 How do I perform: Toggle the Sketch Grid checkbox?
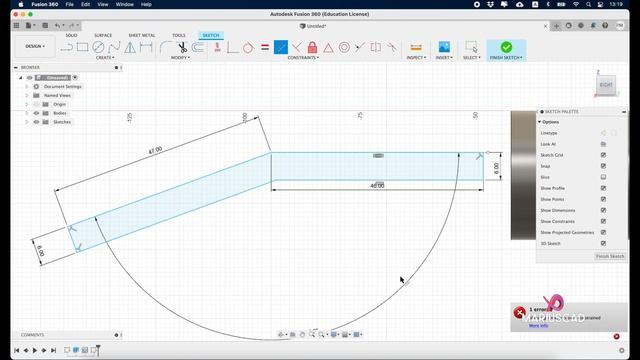coord(603,155)
